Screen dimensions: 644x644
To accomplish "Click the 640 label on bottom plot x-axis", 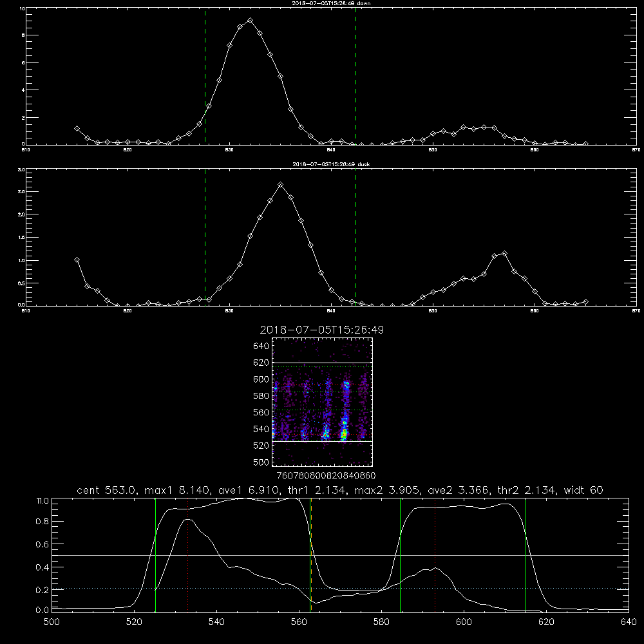I will point(629,622).
